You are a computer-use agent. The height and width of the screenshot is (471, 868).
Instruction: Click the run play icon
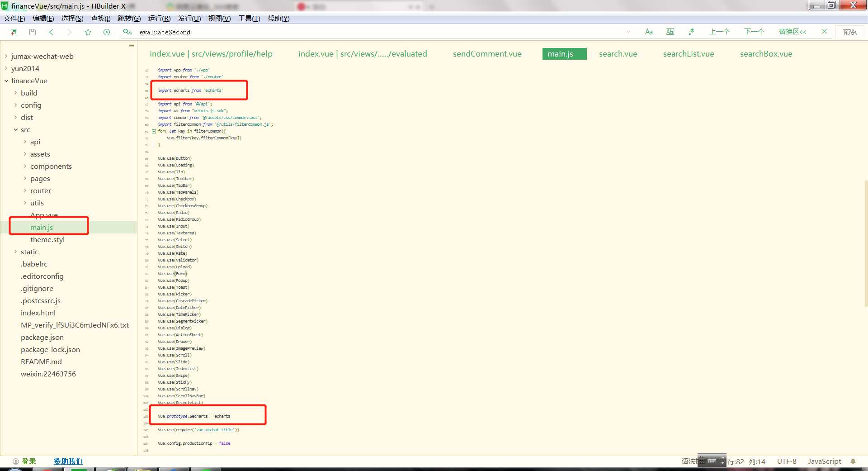tap(107, 32)
